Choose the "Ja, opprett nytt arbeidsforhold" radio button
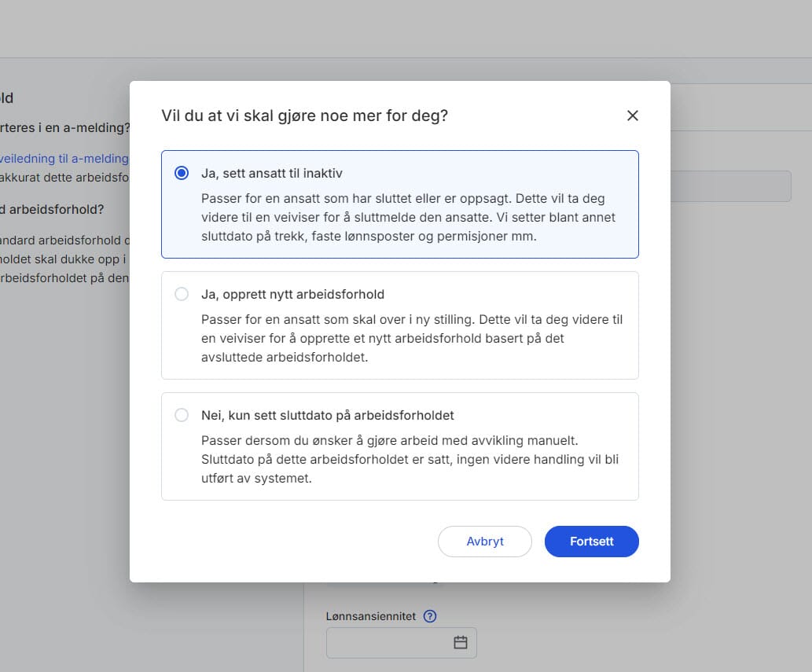This screenshot has height=672, width=812. pos(182,294)
